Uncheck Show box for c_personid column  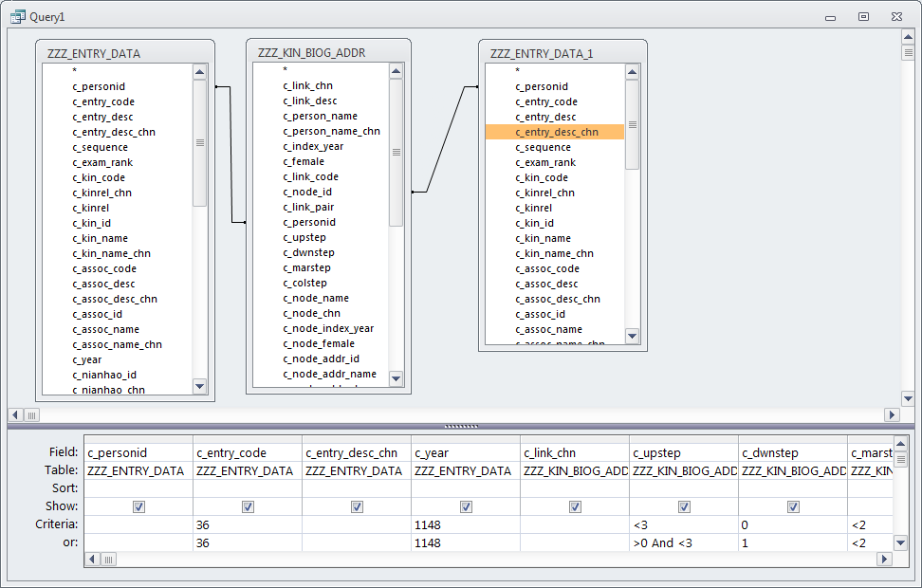[x=138, y=506]
